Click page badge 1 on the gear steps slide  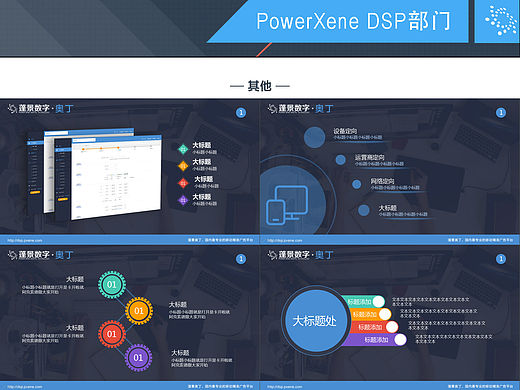pyautogui.click(x=241, y=259)
